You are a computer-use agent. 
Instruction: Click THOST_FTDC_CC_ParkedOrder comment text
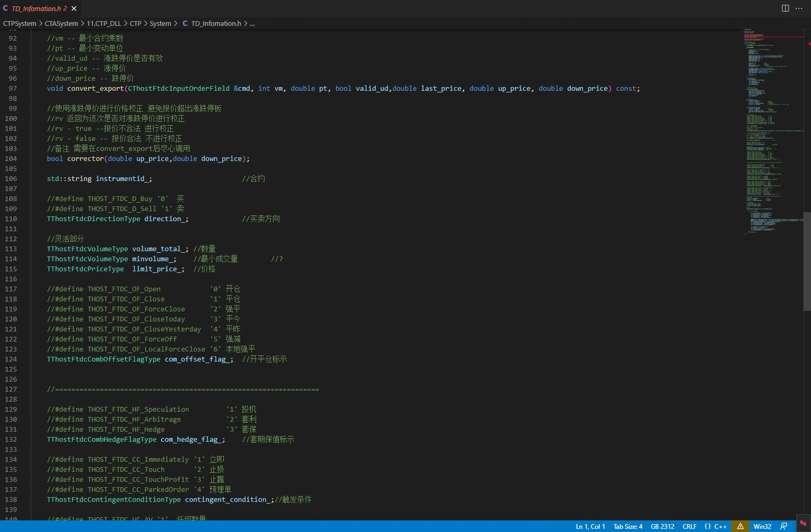[x=138, y=489]
